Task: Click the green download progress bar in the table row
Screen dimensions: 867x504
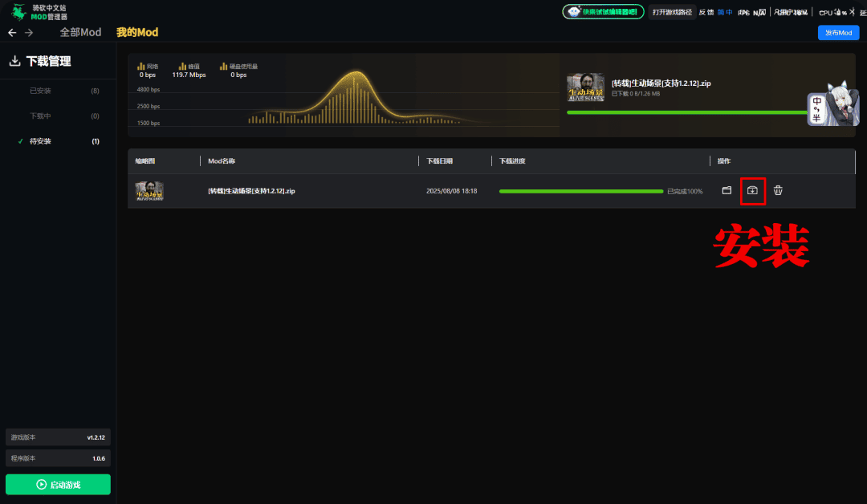Action: coord(580,191)
